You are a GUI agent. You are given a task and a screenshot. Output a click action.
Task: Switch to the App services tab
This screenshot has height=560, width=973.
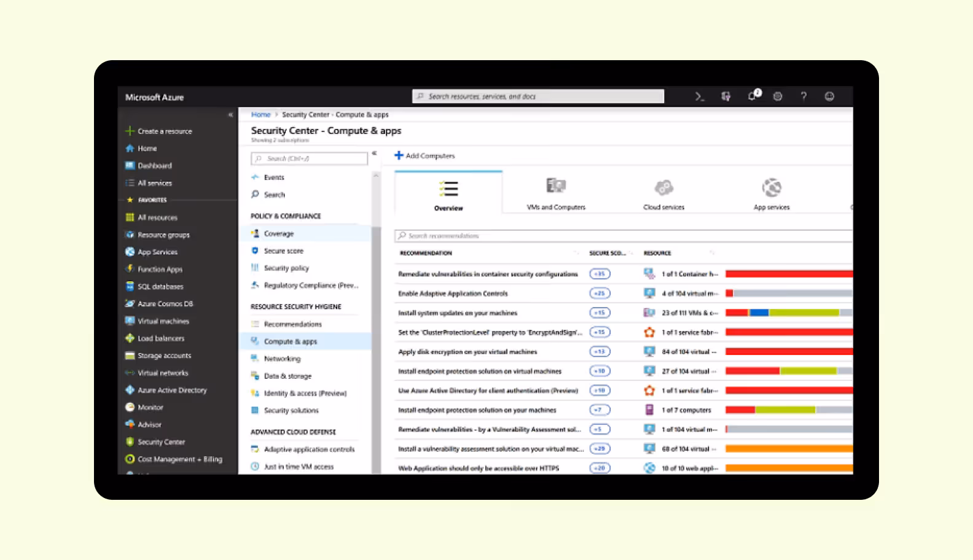[772, 193]
